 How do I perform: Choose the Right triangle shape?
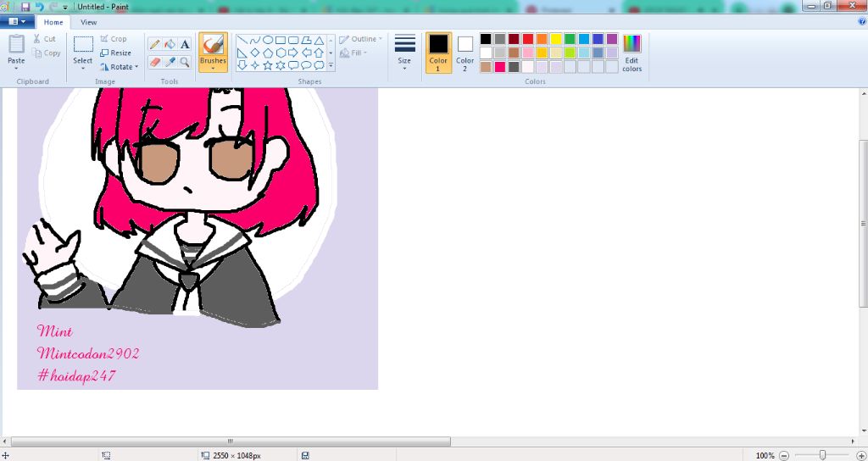point(242,53)
